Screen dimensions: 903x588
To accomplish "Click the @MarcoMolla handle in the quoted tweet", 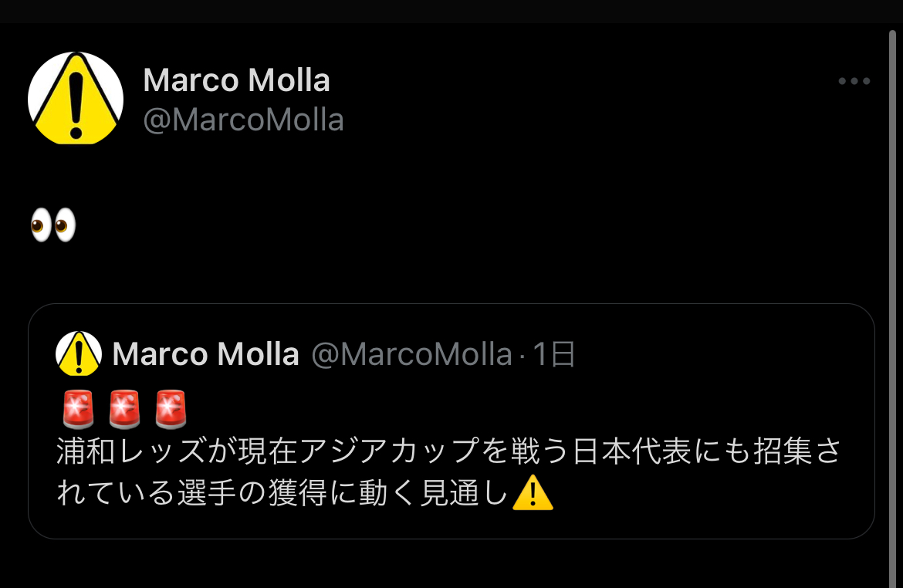I will (412, 353).
